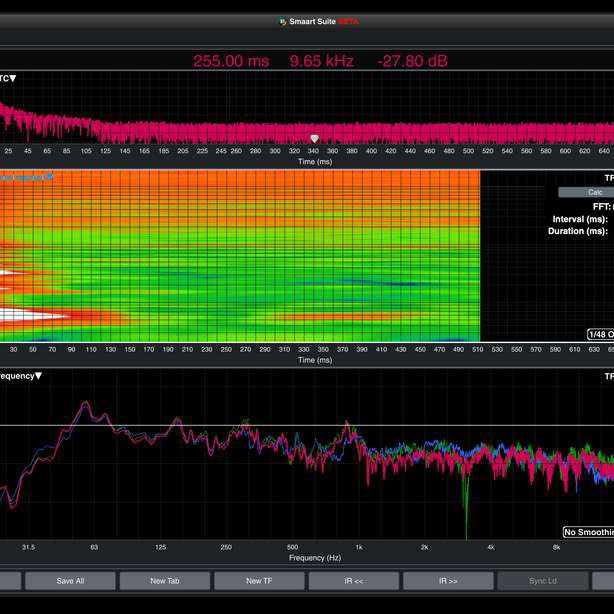Click the -27.80 dB level readout
This screenshot has height=614, width=614.
412,61
